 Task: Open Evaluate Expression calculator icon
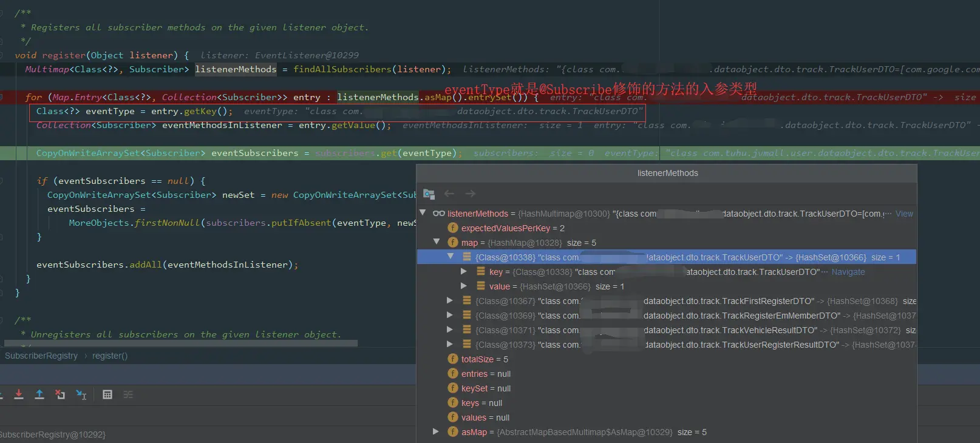[x=107, y=394]
